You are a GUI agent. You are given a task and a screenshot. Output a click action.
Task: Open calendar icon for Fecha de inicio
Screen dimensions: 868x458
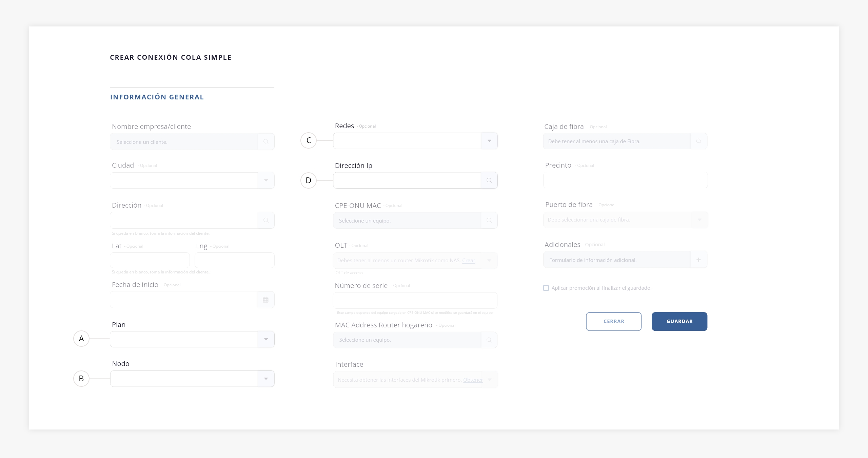[x=265, y=300]
